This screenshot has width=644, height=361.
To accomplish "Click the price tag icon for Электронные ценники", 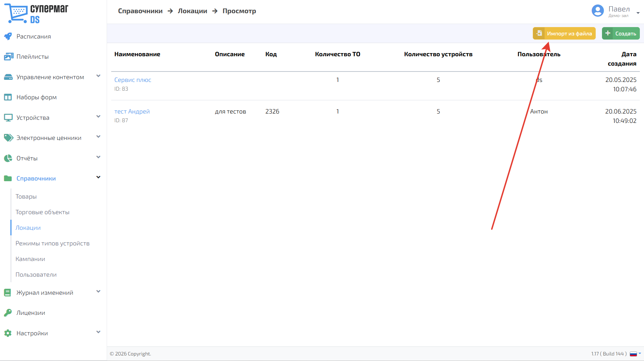I will point(8,138).
